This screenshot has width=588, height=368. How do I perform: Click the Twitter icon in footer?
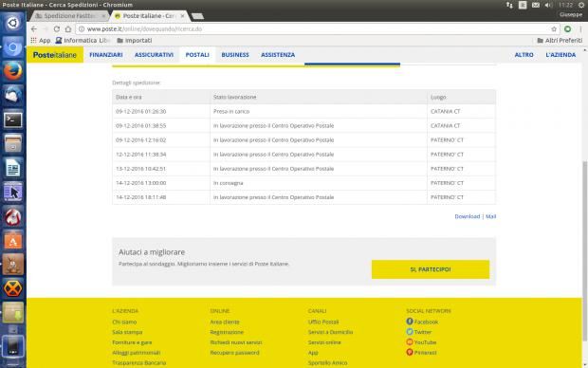click(410, 332)
